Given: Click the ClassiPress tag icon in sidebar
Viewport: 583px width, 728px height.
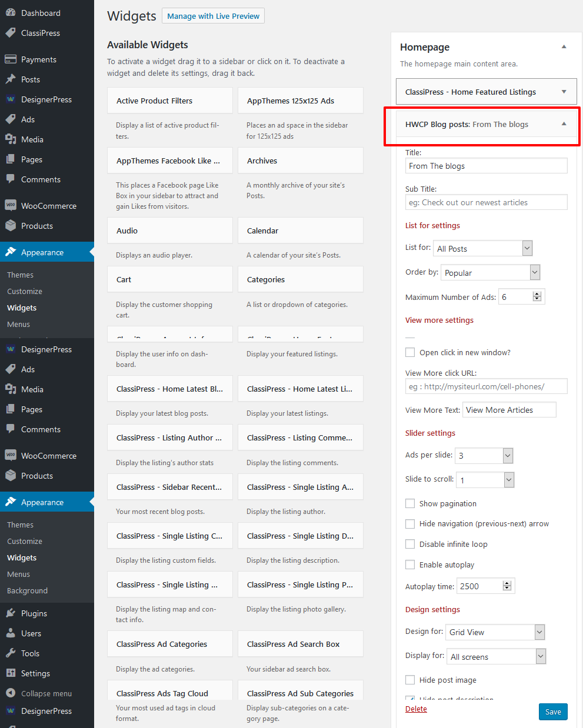Looking at the screenshot, I should click(x=11, y=33).
